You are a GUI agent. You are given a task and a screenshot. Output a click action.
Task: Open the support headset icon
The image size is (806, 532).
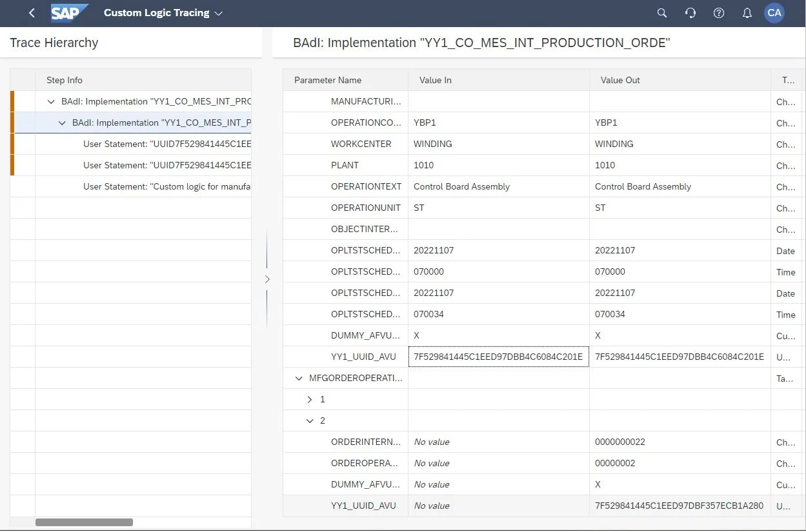click(x=690, y=13)
